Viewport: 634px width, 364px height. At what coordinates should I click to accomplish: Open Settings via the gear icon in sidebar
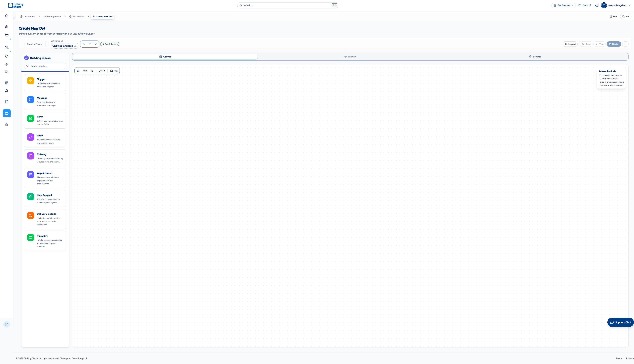tap(6, 124)
